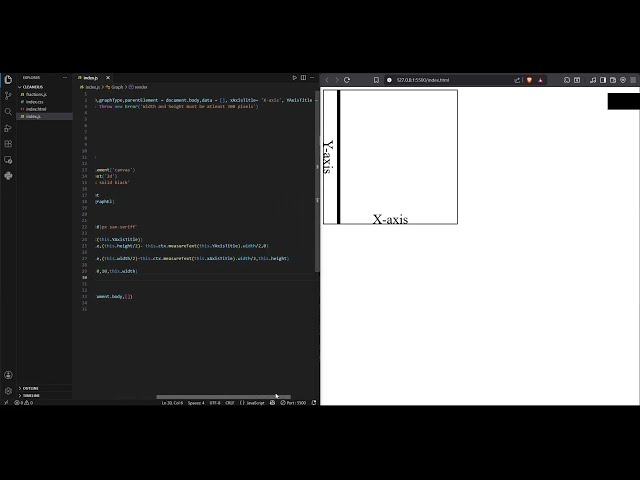
Task: Open Explorer panel more actions menu
Action: click(x=65, y=78)
